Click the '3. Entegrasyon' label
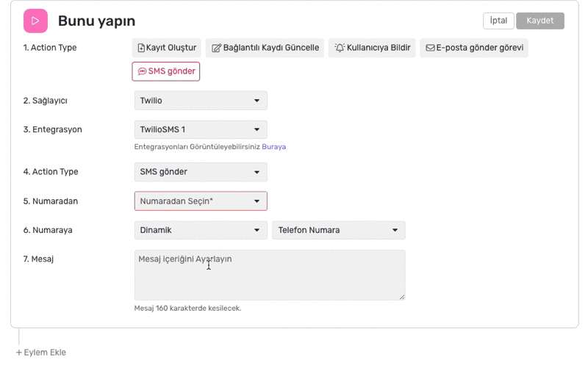The height and width of the screenshot is (382, 588). click(x=52, y=130)
